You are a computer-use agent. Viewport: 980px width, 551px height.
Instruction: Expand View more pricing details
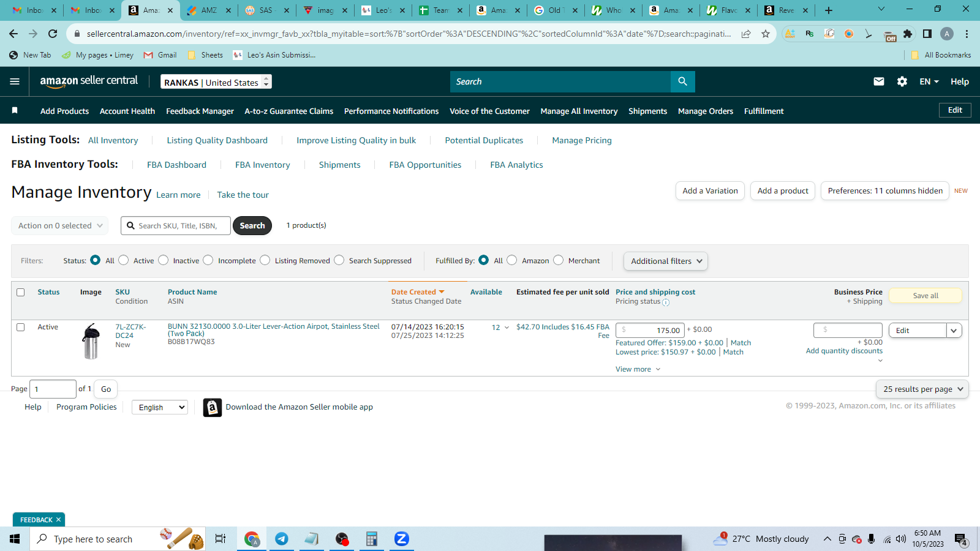[x=638, y=369]
